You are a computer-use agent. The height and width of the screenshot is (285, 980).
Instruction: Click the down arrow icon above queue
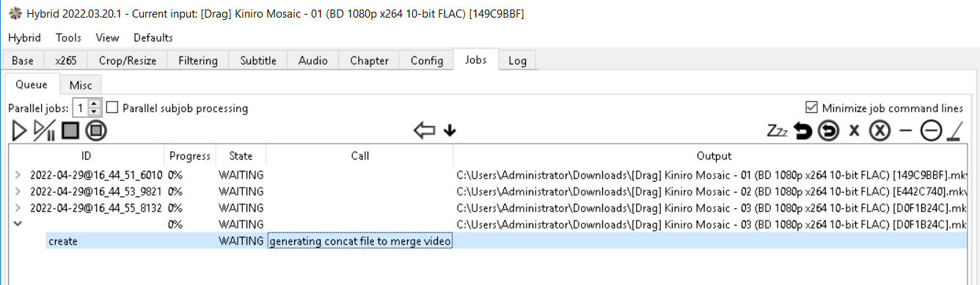click(450, 131)
